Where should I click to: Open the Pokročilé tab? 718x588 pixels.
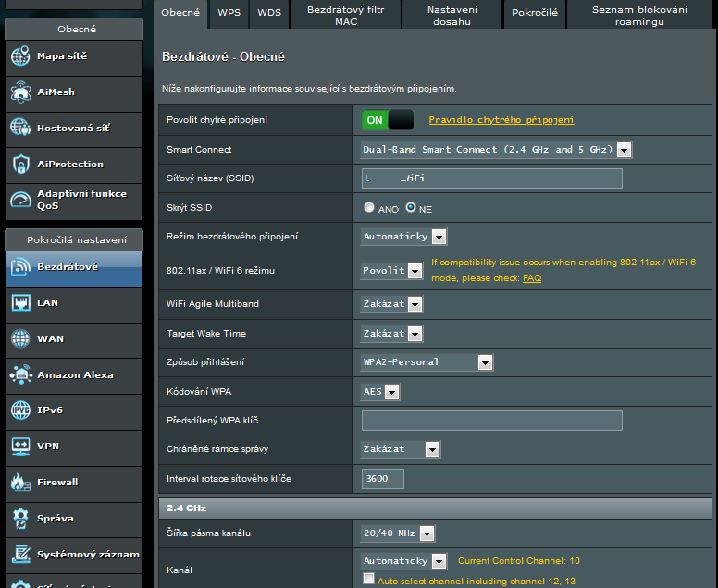coord(535,13)
